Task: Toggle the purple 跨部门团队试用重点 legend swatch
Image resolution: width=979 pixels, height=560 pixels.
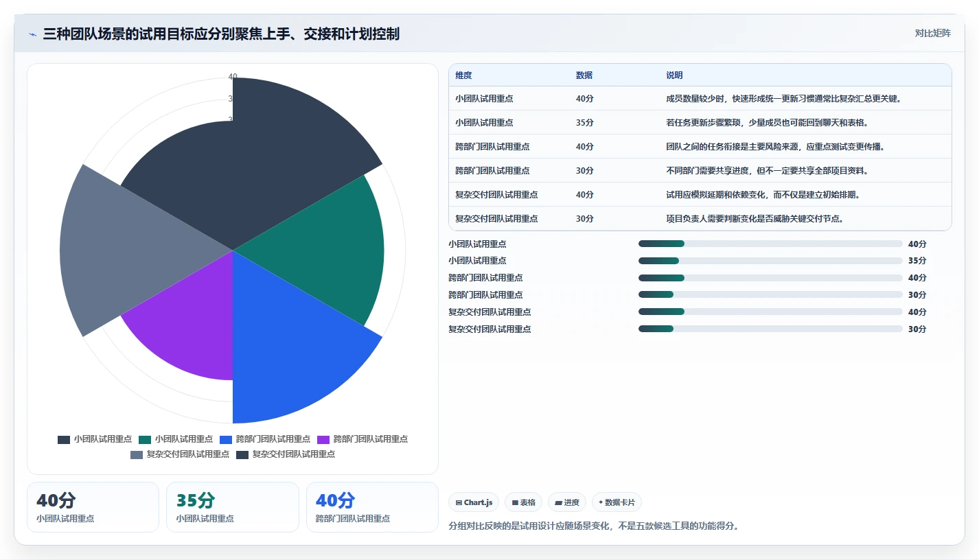Action: click(x=323, y=439)
